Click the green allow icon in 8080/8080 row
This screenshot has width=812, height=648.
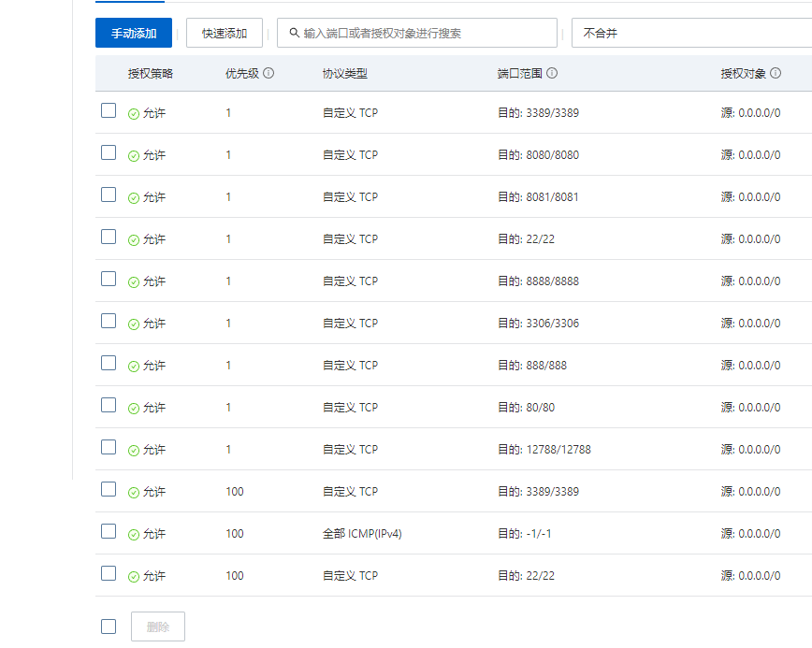[134, 156]
